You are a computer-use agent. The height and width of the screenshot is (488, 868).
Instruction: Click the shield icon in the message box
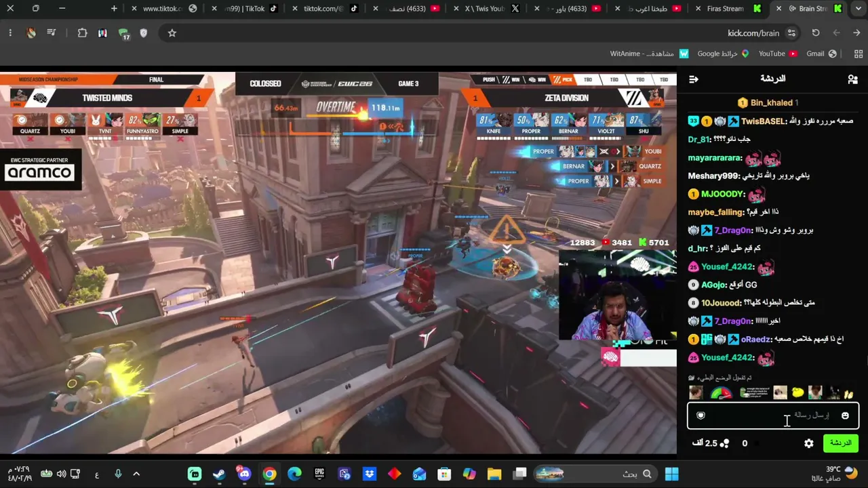(701, 415)
